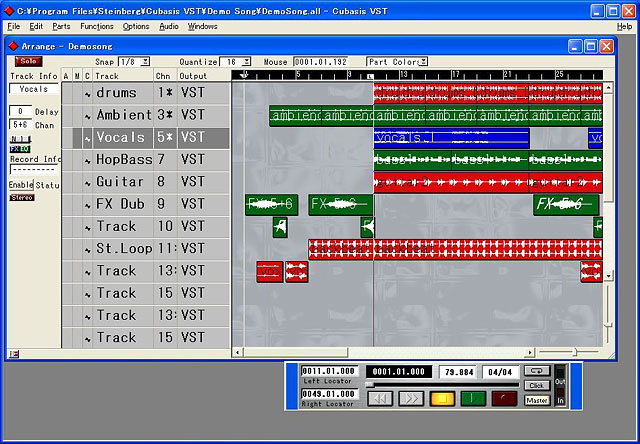The image size is (640, 444).
Task: Select the St.Loop track row
Action: pos(146,250)
